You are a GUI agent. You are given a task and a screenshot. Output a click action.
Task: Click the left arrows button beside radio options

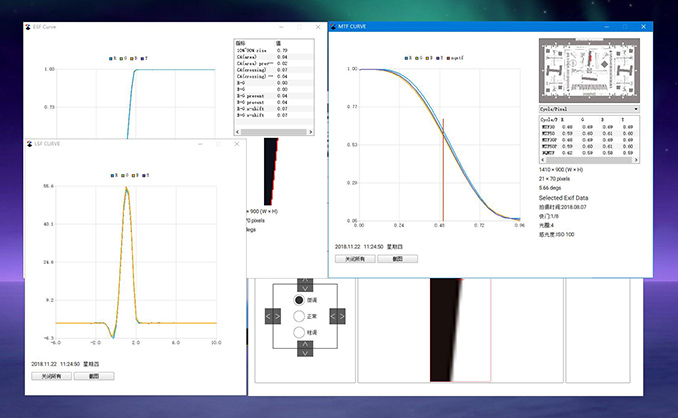tap(272, 316)
